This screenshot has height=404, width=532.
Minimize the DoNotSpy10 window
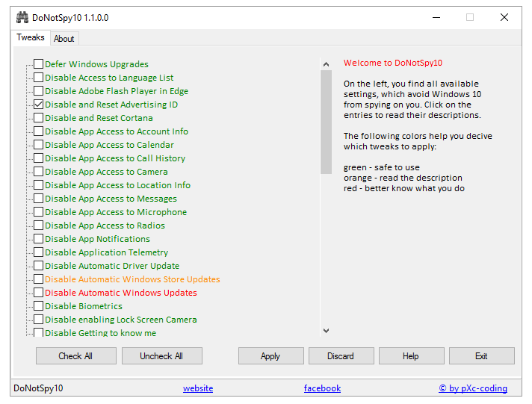(x=436, y=17)
